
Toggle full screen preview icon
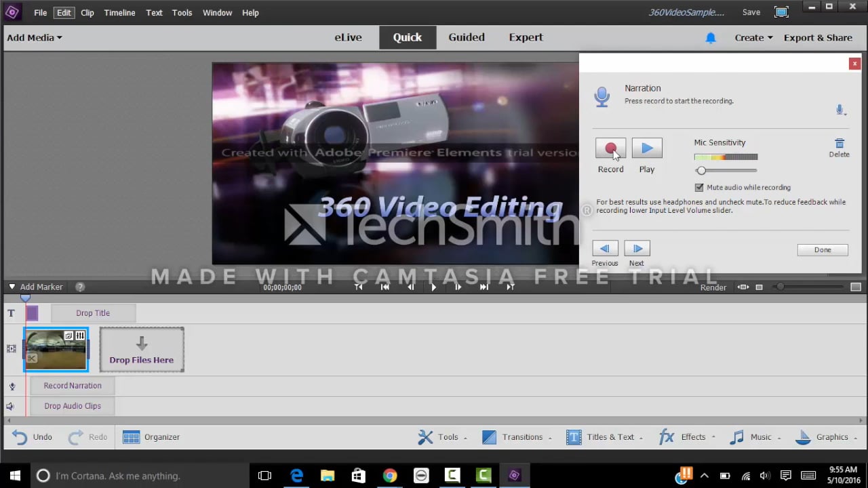(781, 12)
